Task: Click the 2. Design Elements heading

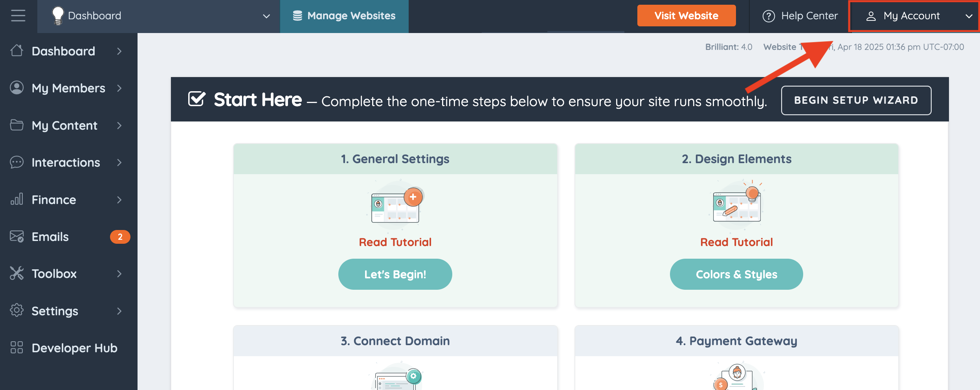Action: point(736,159)
